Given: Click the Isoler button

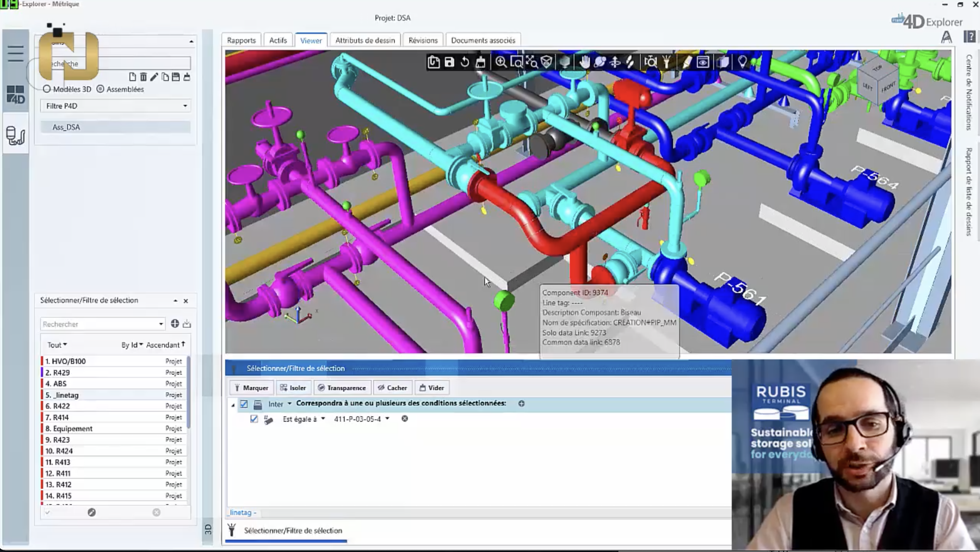Looking at the screenshot, I should click(293, 388).
